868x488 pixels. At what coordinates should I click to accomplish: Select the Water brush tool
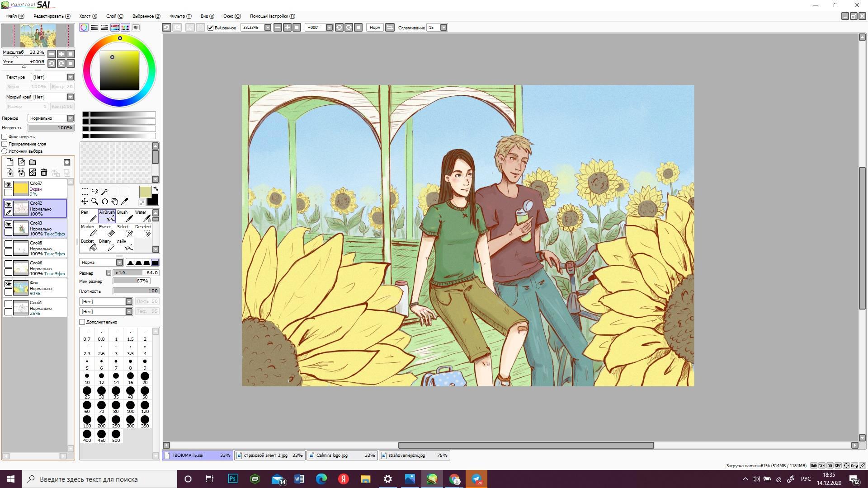(x=143, y=216)
